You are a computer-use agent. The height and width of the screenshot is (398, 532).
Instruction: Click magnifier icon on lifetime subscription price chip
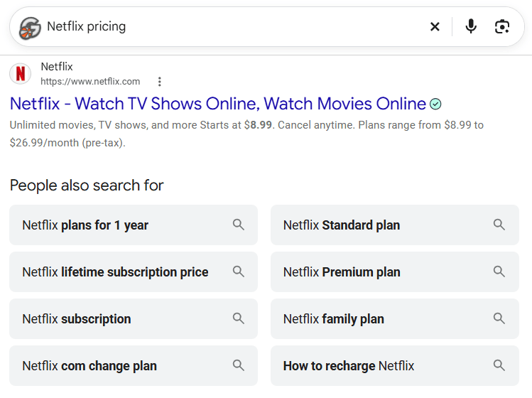point(238,271)
